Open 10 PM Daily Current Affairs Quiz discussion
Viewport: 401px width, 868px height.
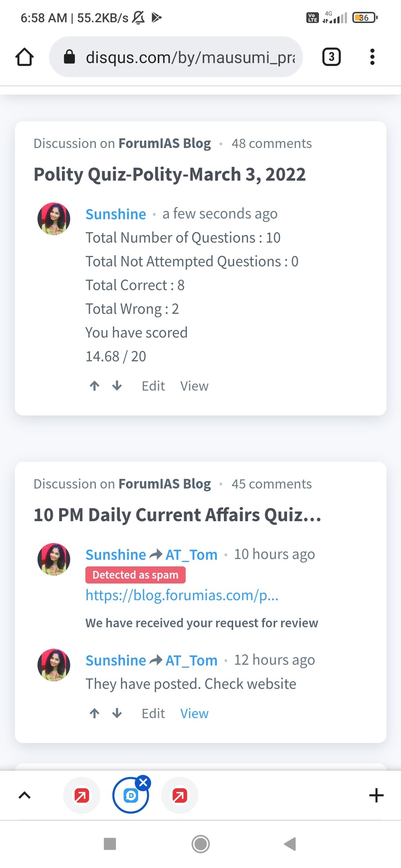coord(177,515)
